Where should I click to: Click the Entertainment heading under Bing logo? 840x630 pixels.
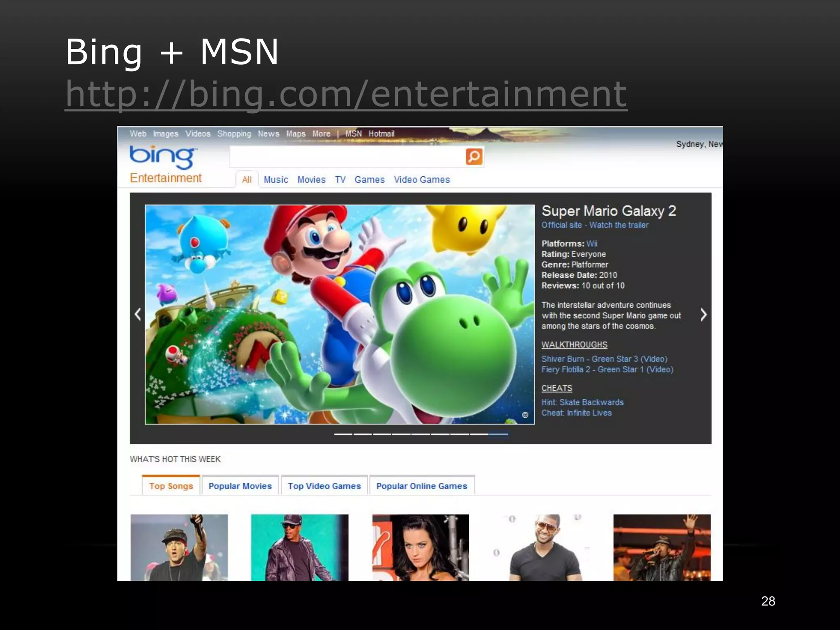166,178
